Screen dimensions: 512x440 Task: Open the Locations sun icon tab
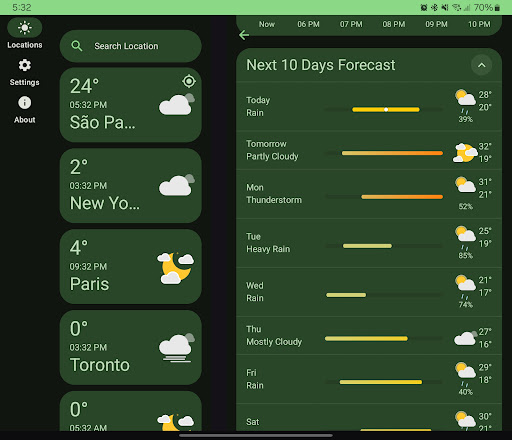25,28
